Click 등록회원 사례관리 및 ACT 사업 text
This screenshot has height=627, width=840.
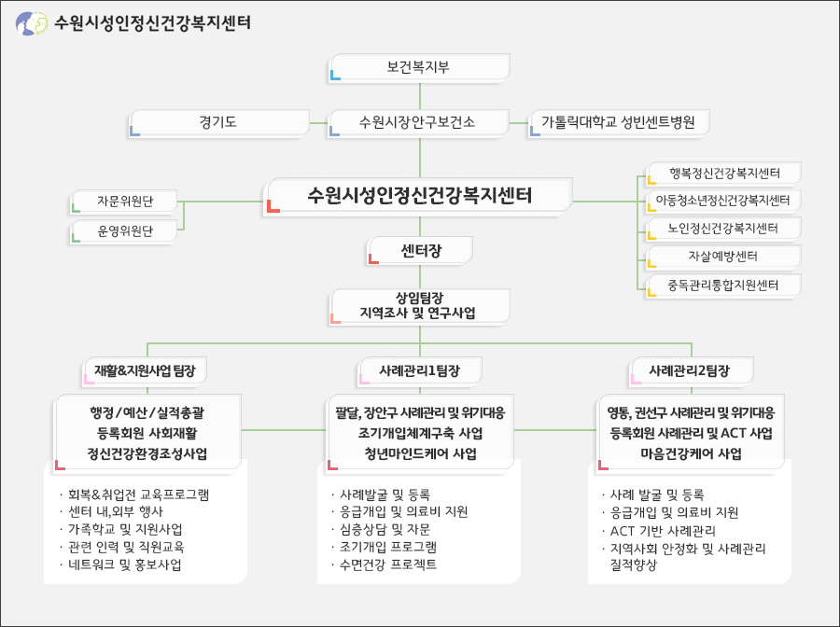coord(691,433)
